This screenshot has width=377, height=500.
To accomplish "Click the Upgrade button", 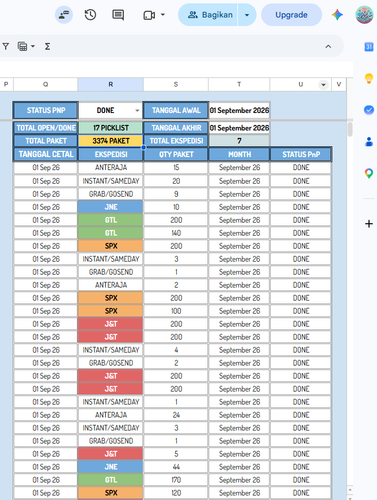I will pyautogui.click(x=291, y=15).
